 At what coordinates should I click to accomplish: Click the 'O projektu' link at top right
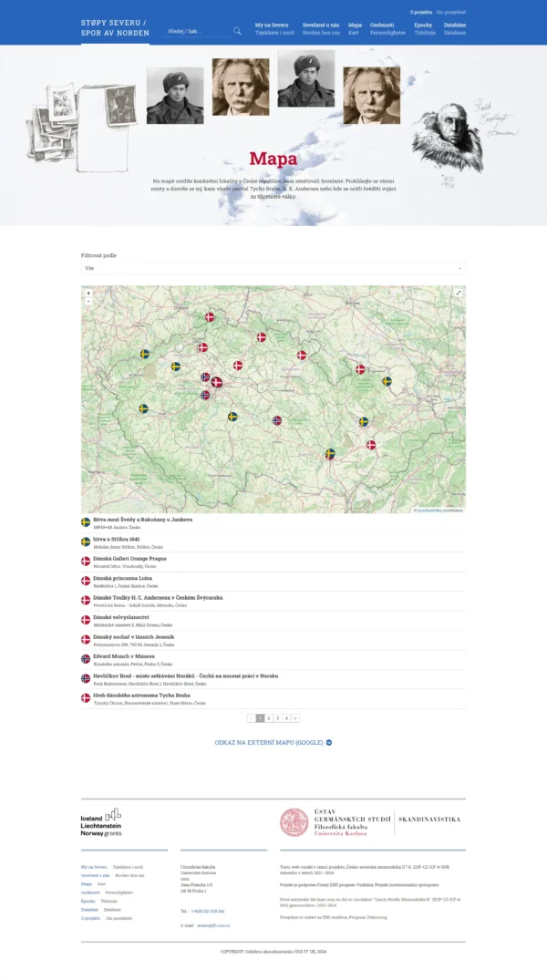pyautogui.click(x=419, y=12)
